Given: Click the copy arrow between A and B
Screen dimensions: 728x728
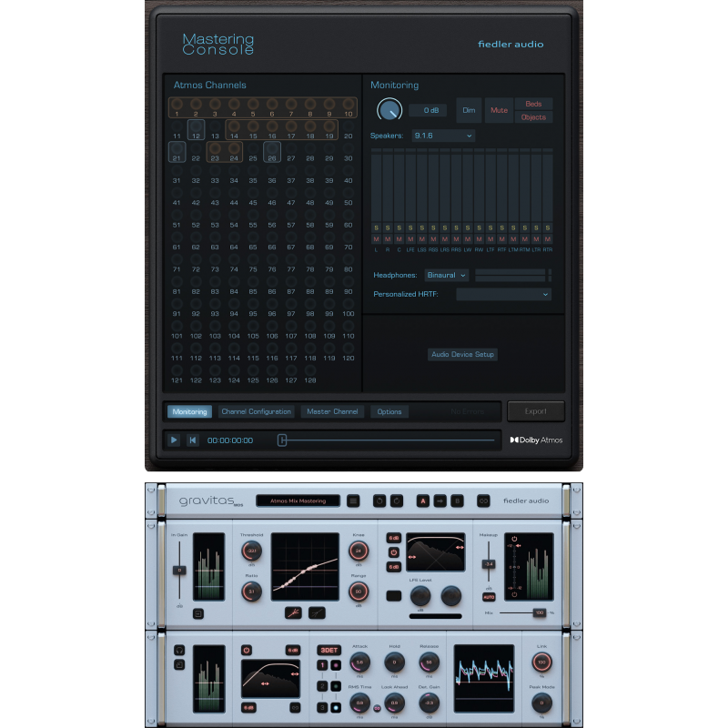Looking at the screenshot, I should [440, 500].
